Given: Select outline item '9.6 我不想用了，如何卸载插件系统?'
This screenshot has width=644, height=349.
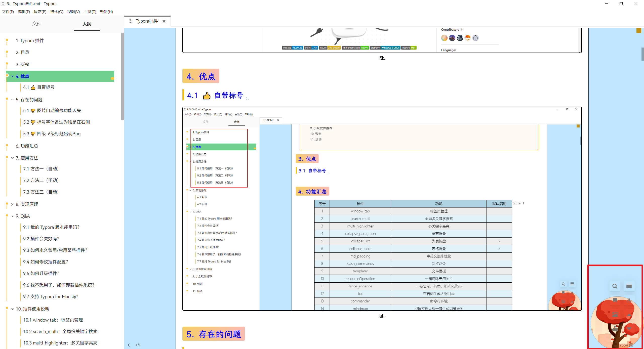Looking at the screenshot, I should tap(59, 285).
